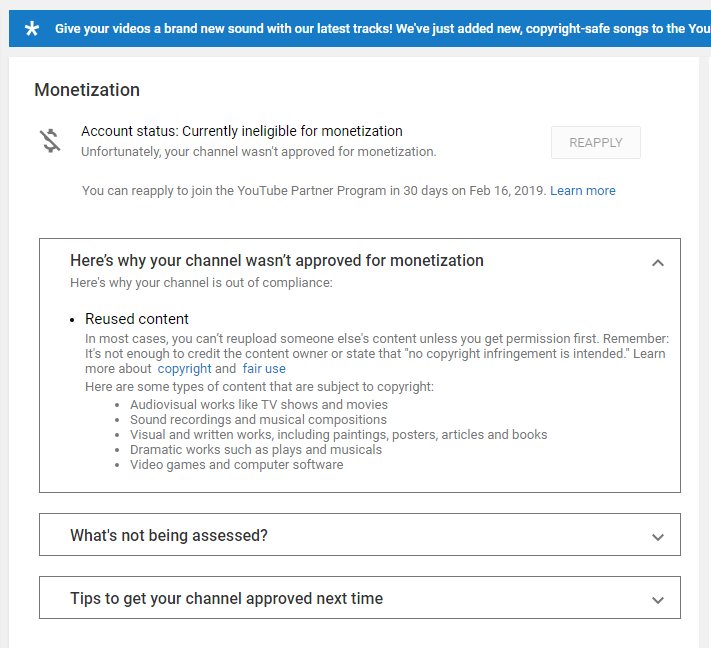711x648 pixels.
Task: Click 'Video games and computer software' item
Action: tap(237, 465)
